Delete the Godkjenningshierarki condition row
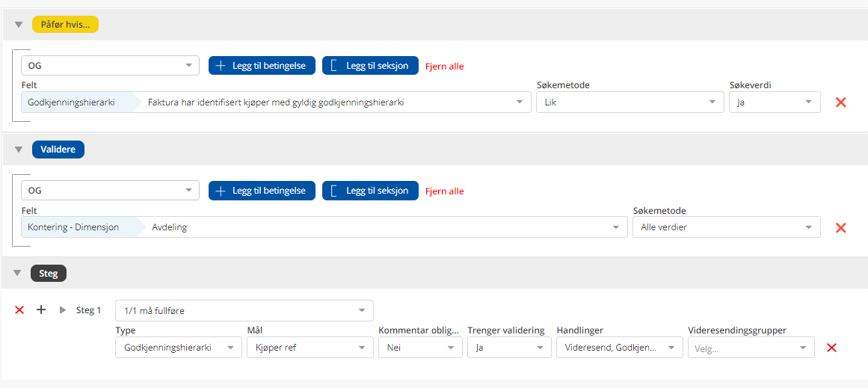 click(x=840, y=102)
